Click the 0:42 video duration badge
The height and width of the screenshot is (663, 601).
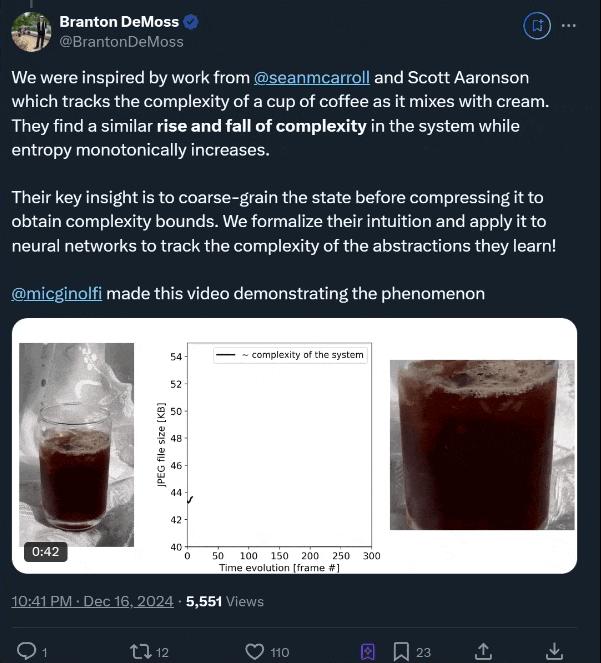[46, 551]
